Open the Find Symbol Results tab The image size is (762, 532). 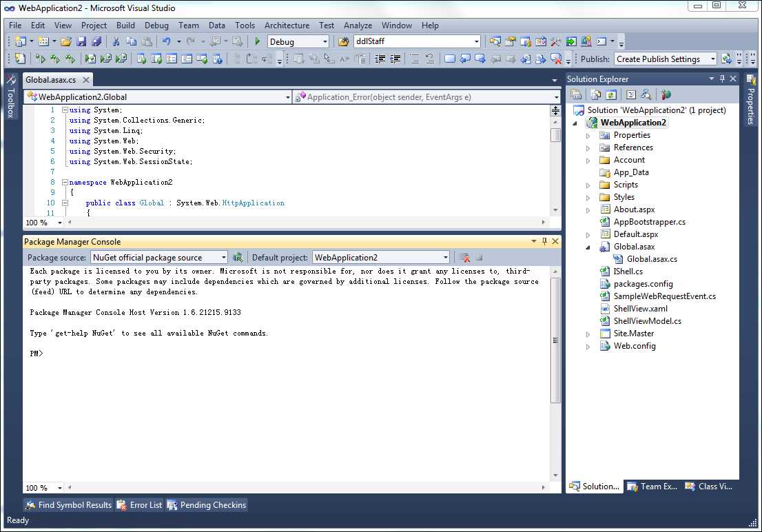tap(68, 504)
